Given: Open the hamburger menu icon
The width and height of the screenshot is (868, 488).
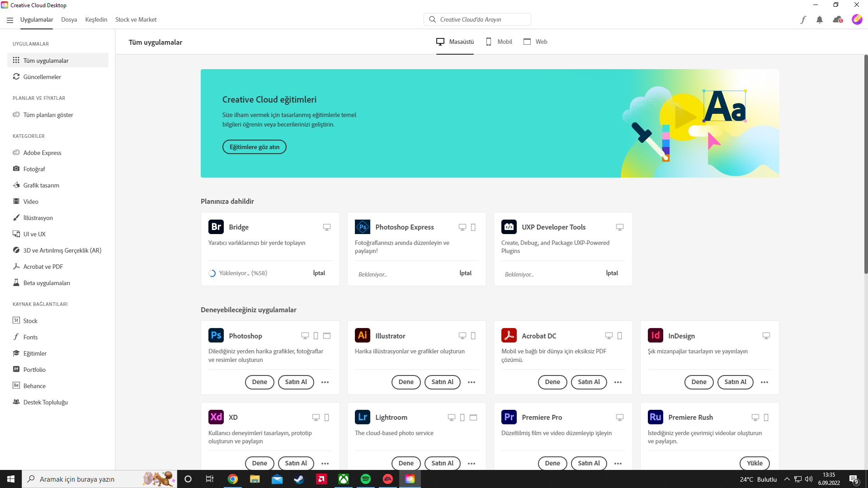Looking at the screenshot, I should (10, 20).
